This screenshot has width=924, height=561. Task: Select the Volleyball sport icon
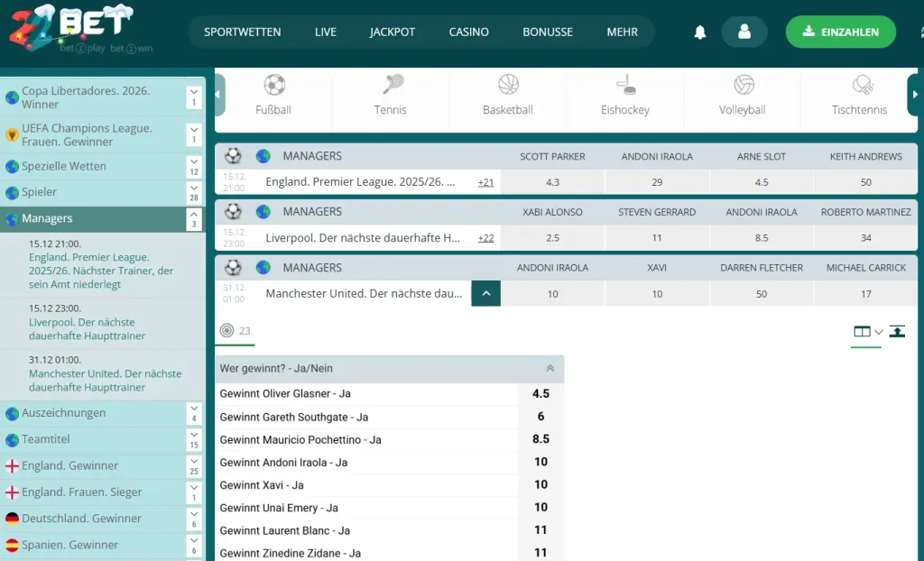[x=742, y=93]
